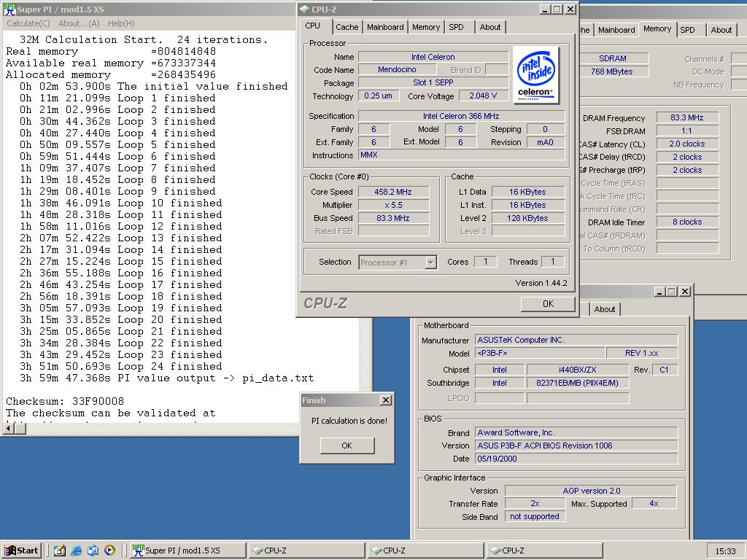Click the Manufacturer field ASUSTeK Computer INC.

[x=576, y=340]
